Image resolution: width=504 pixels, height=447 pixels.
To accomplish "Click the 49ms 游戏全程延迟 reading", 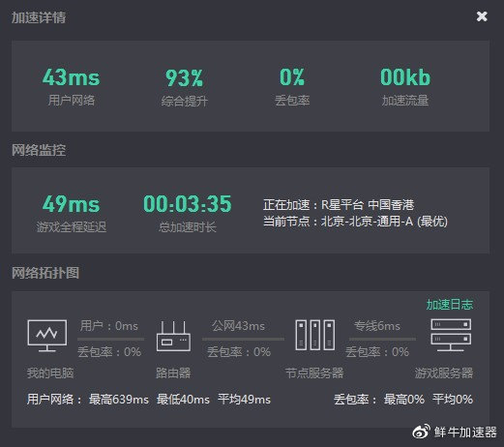I will click(x=72, y=204).
